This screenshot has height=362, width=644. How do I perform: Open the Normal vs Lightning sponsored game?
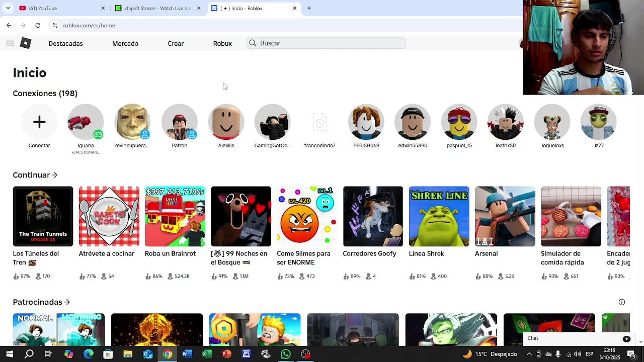pos(58,329)
